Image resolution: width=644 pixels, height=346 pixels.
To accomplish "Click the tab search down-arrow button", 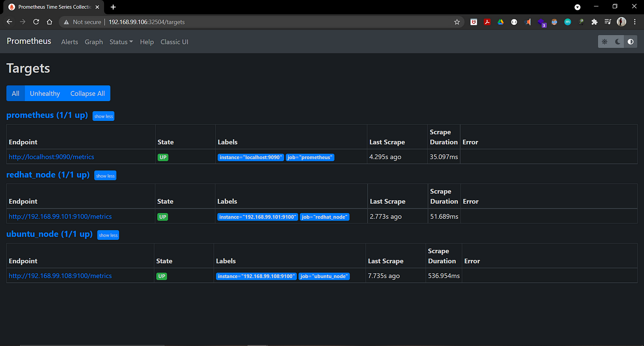I will [x=577, y=7].
